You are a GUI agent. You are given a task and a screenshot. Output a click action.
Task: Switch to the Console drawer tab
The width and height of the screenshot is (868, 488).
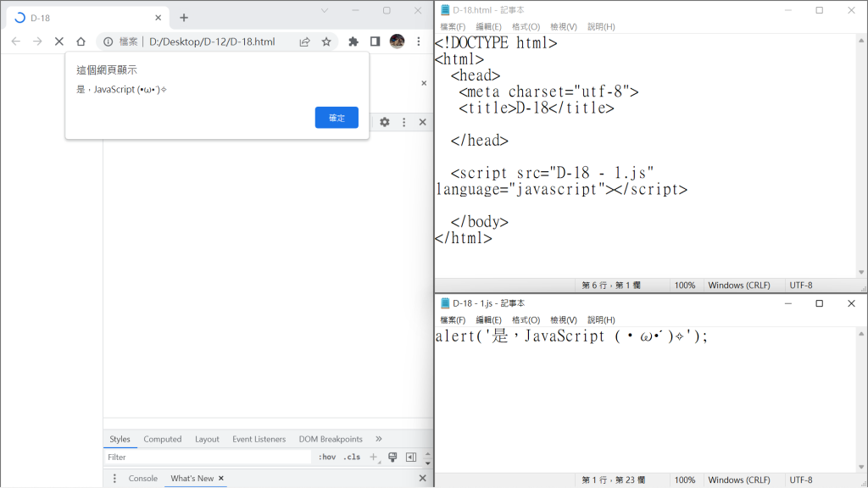pos(142,478)
